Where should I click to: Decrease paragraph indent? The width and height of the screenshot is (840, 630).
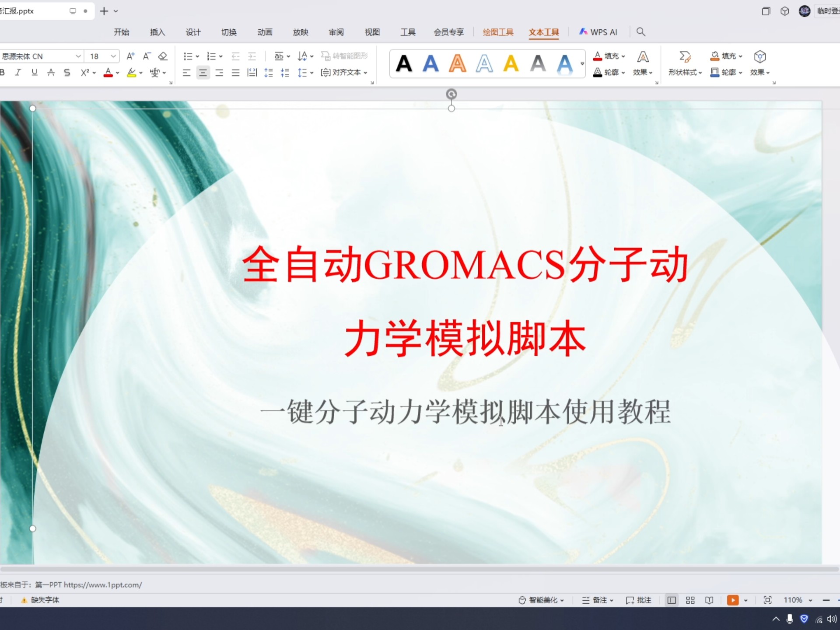[235, 56]
